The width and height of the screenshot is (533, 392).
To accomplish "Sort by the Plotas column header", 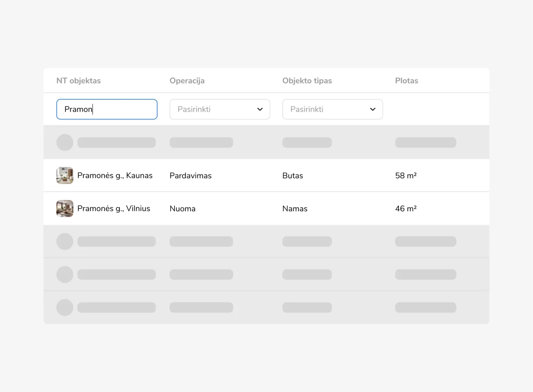I will click(x=406, y=81).
